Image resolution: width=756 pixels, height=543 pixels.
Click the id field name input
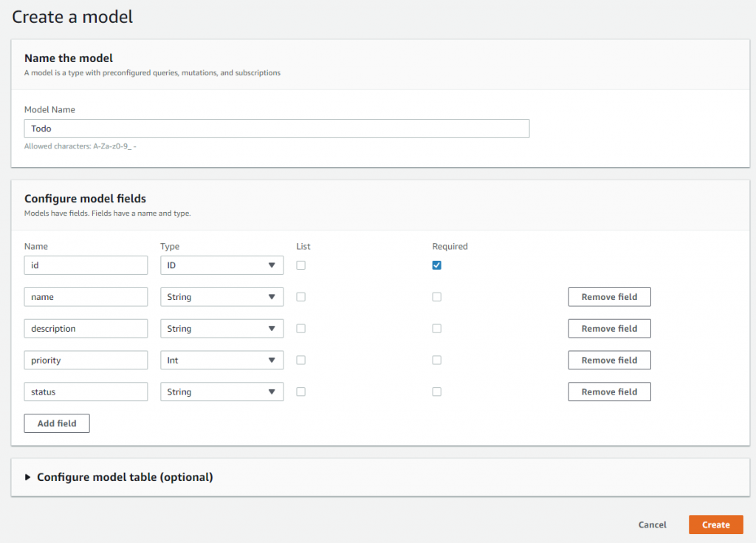(x=86, y=265)
